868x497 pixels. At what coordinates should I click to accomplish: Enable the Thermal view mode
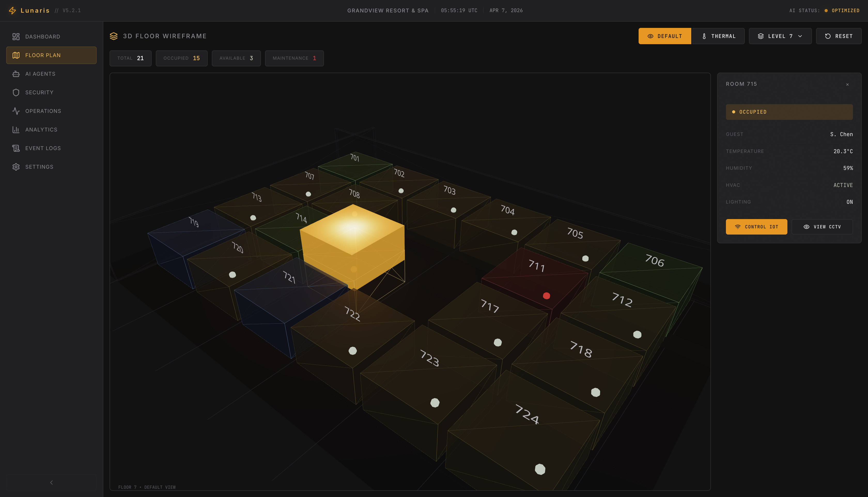click(718, 36)
